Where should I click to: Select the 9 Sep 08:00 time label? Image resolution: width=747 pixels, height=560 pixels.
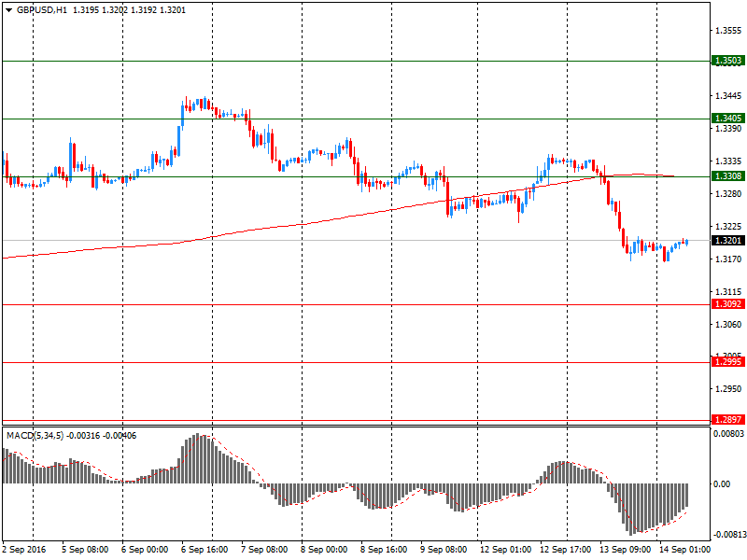[x=444, y=550]
